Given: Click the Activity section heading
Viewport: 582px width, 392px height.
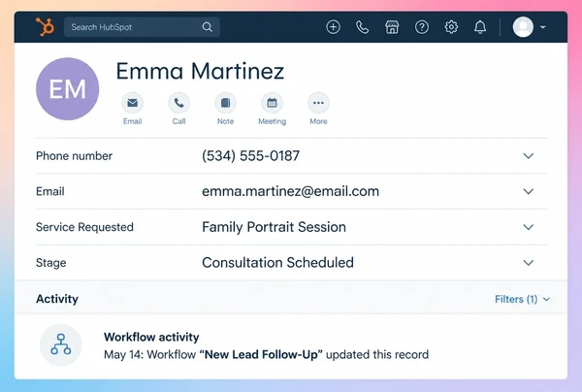Looking at the screenshot, I should tap(57, 299).
